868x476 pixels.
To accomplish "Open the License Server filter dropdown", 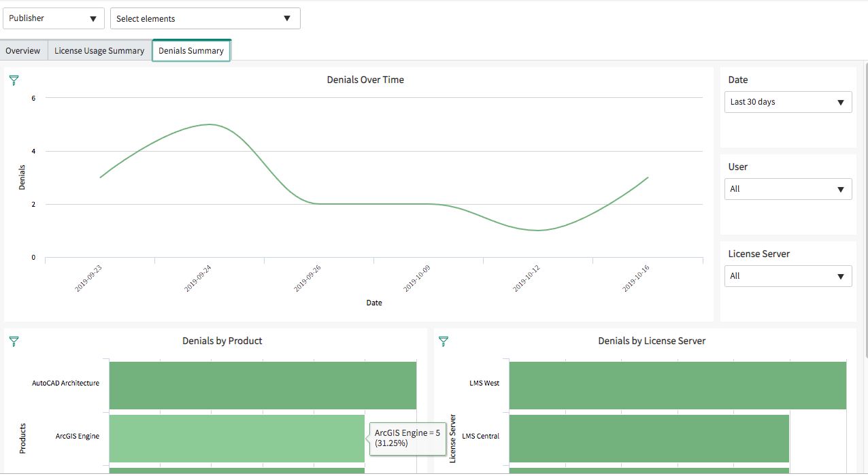I will [788, 276].
